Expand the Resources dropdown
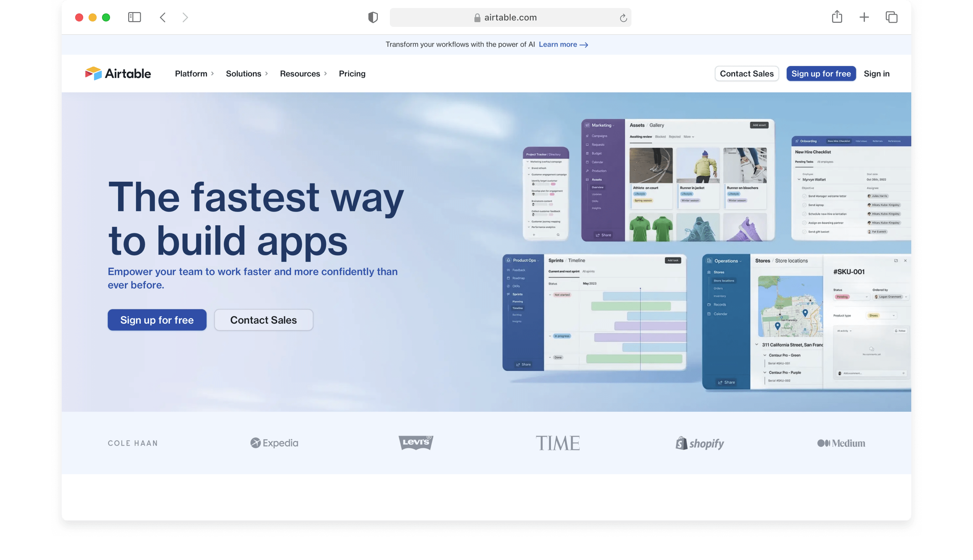Screen dimensions: 973x560 303,73
